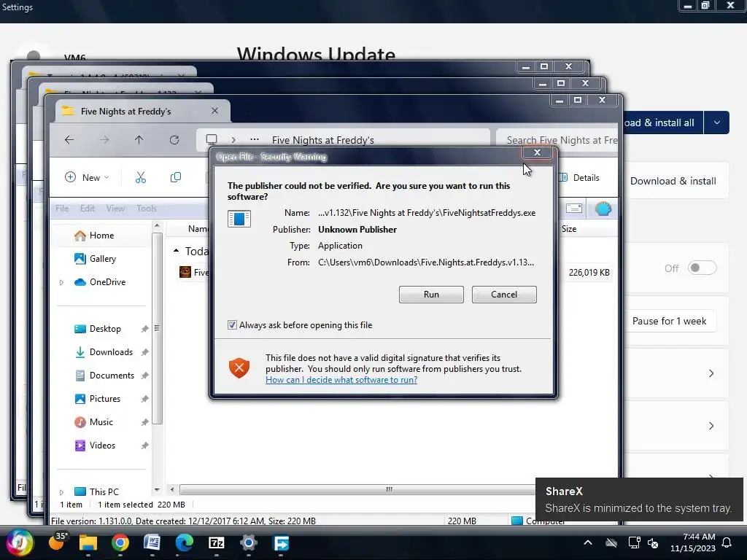This screenshot has width=747, height=560.
Task: Go back in File Explorer
Action: (x=69, y=139)
